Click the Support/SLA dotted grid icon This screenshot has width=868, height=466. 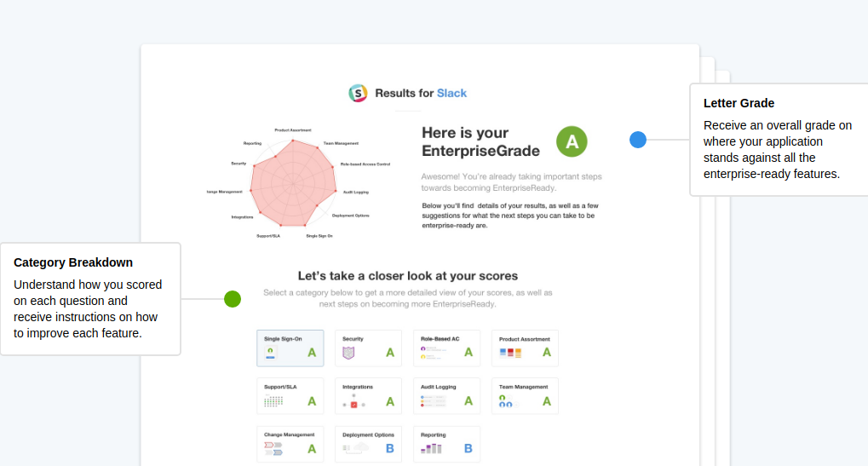[x=273, y=401]
